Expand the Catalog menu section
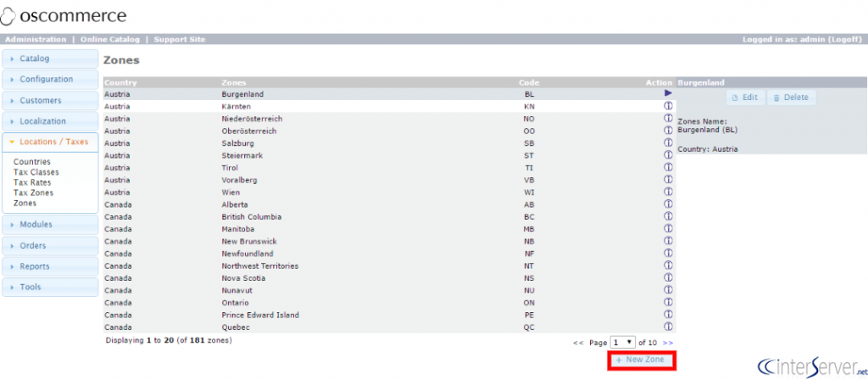The width and height of the screenshot is (868, 380). coord(50,59)
